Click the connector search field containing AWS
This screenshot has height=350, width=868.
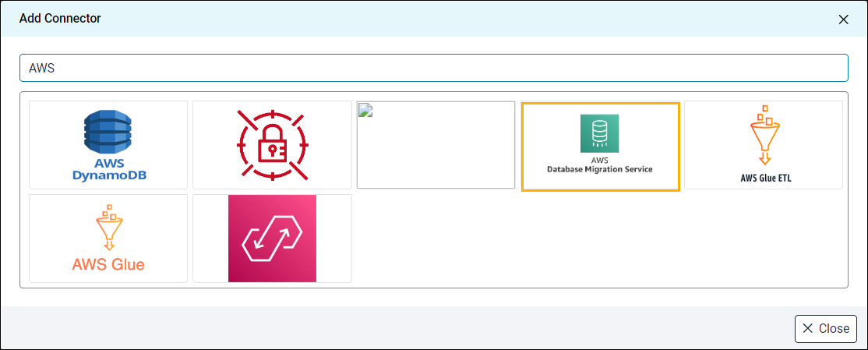[434, 68]
